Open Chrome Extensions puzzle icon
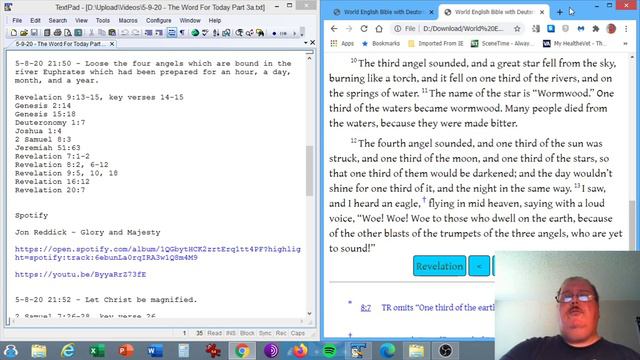 coord(596,29)
